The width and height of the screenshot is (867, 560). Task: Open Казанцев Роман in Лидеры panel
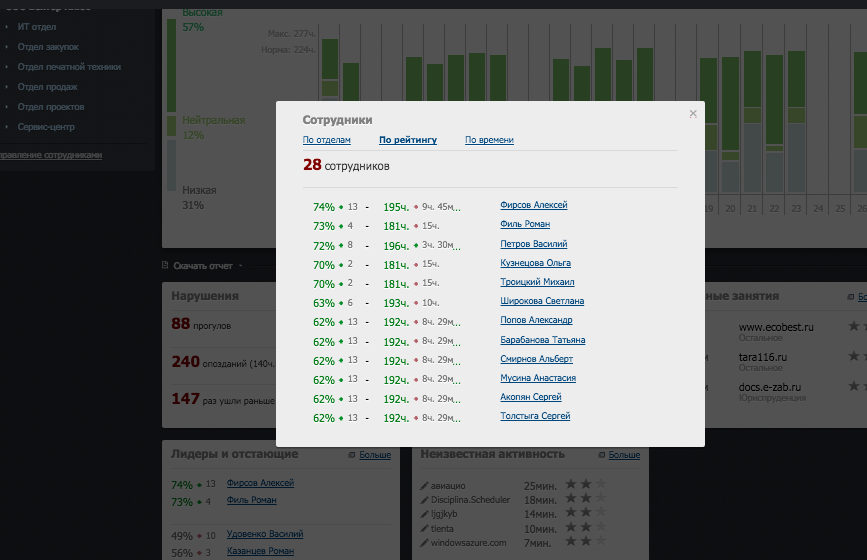[x=260, y=551]
